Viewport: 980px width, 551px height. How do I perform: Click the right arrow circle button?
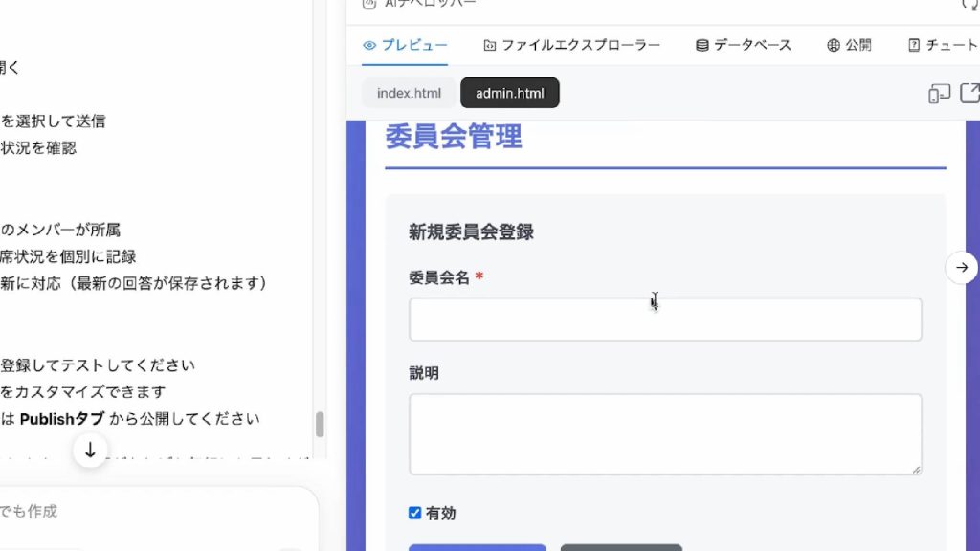[x=962, y=268]
